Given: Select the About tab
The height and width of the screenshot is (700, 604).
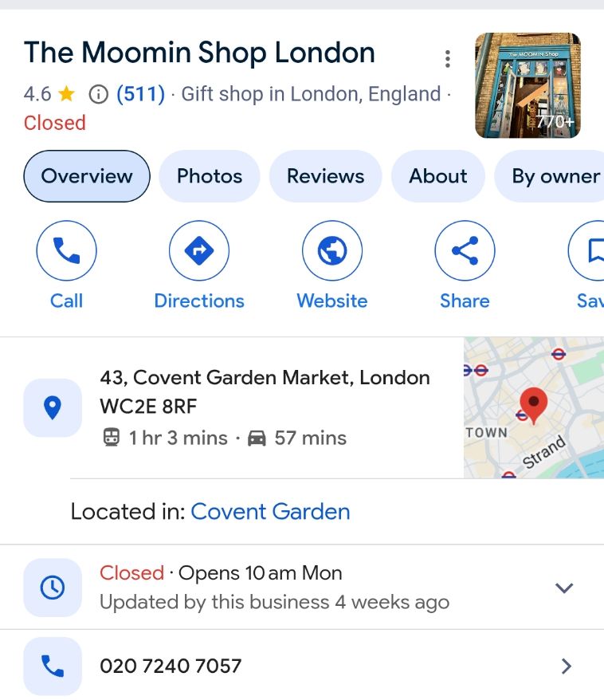Looking at the screenshot, I should coord(438,176).
